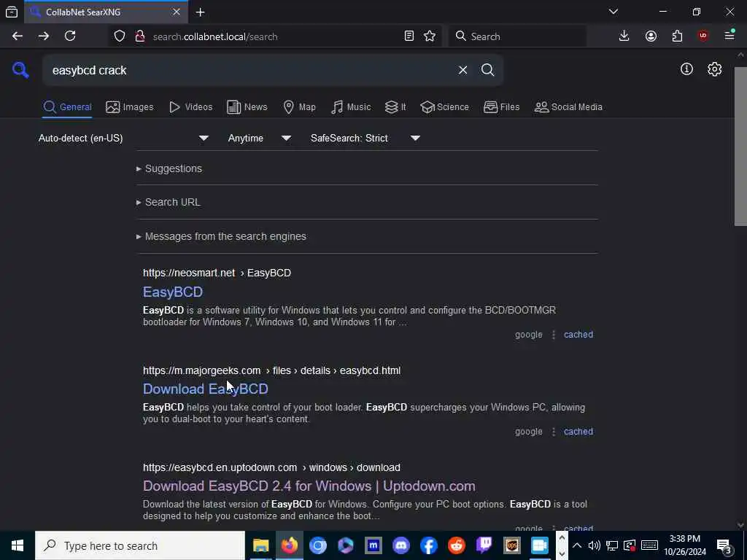Viewport: 747px width, 560px height.
Task: Click https://neosmart.net URL text
Action: click(x=189, y=273)
